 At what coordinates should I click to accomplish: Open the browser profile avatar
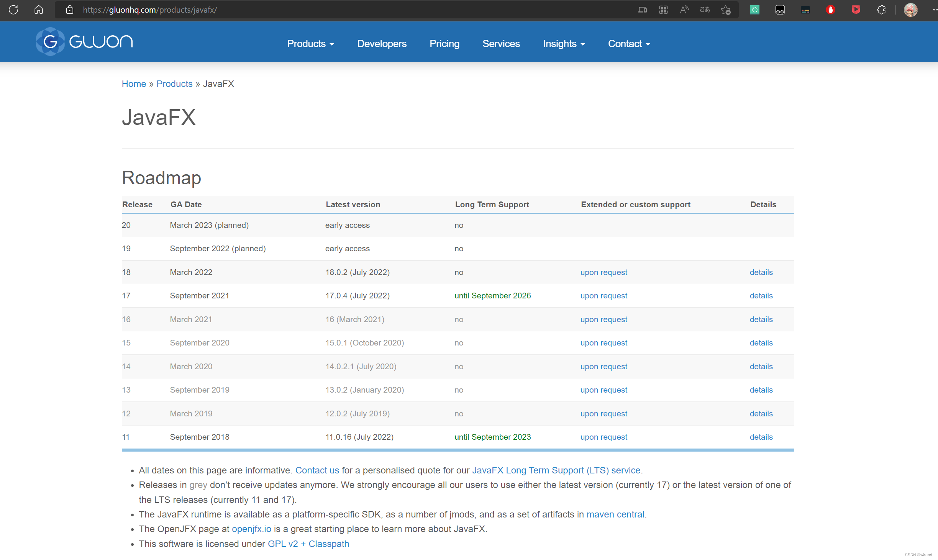point(911,10)
